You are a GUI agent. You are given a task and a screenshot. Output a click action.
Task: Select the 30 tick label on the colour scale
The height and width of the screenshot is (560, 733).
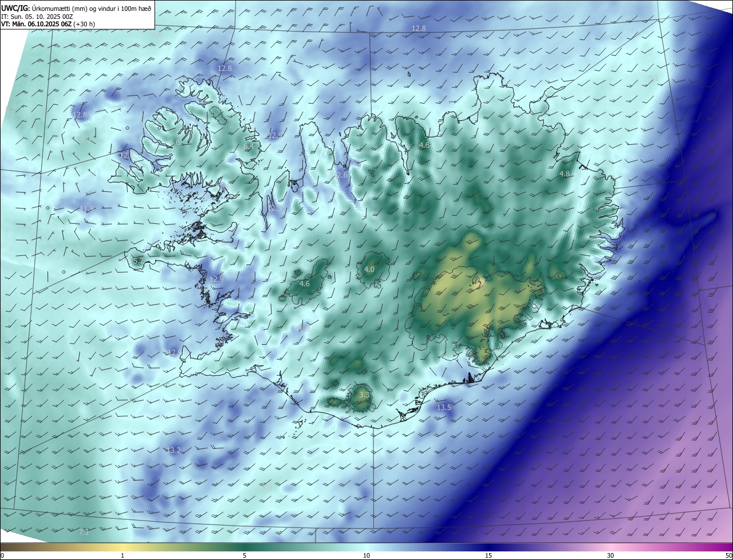point(610,555)
